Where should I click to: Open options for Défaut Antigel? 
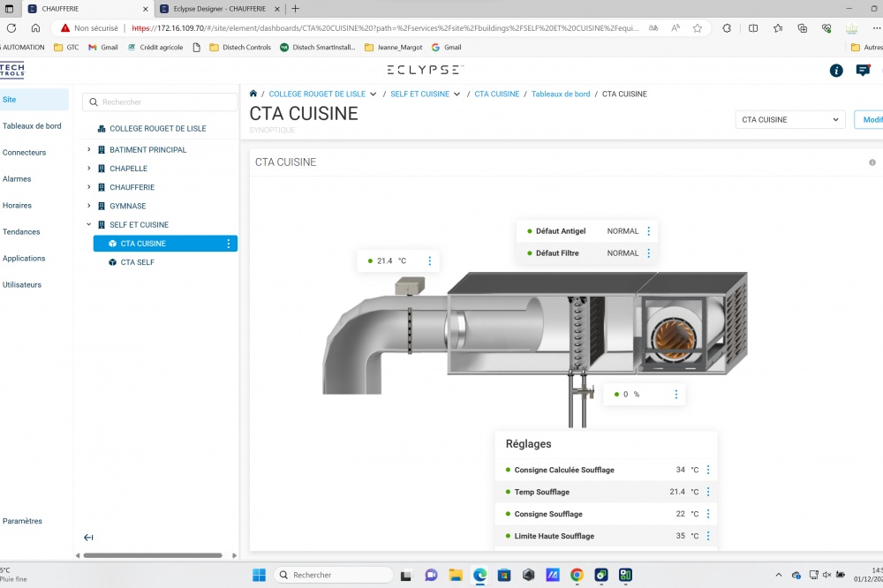pyautogui.click(x=649, y=231)
